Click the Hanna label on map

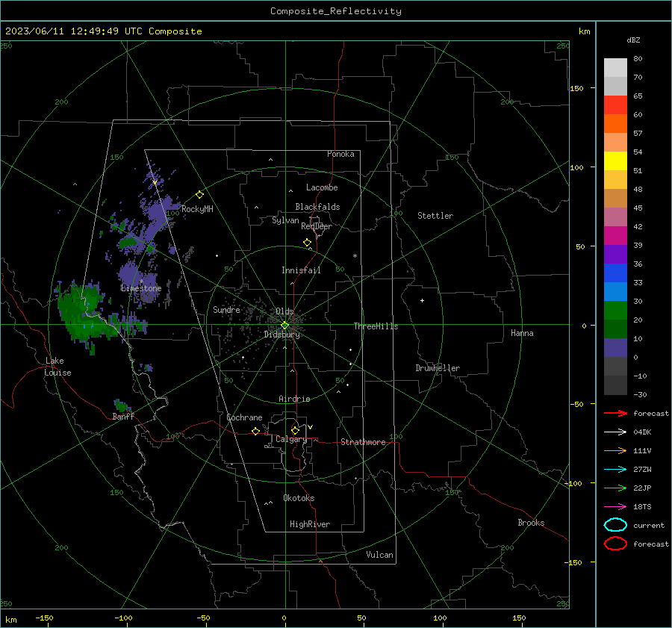pyautogui.click(x=522, y=333)
